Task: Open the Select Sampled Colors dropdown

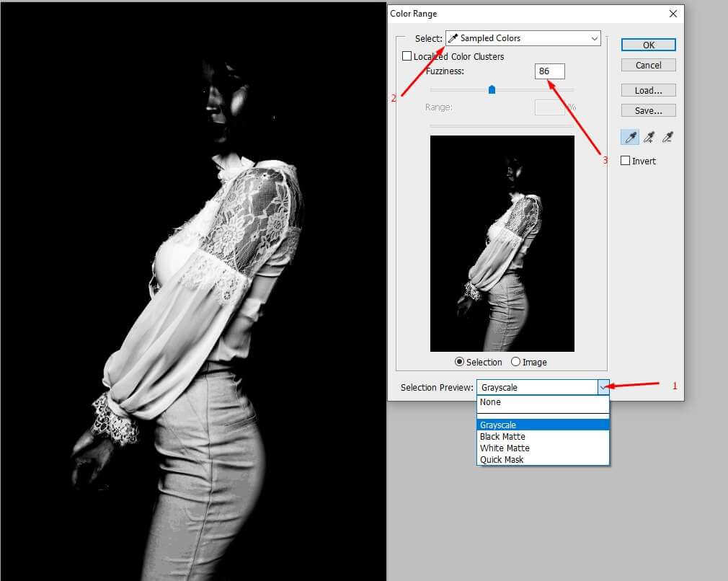Action: 523,38
